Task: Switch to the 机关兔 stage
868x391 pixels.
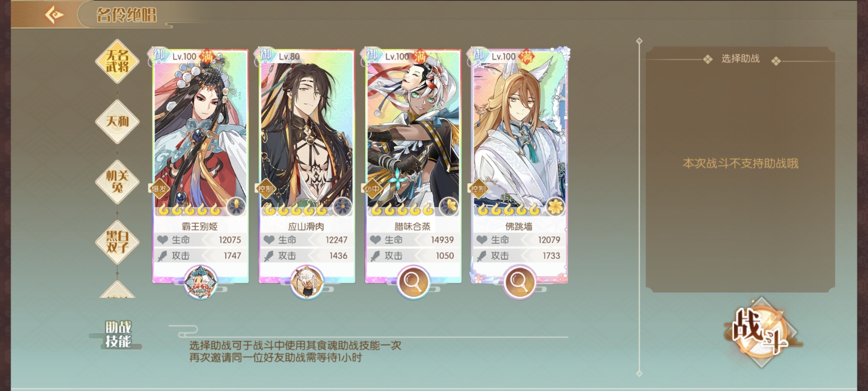Action: 117,182
